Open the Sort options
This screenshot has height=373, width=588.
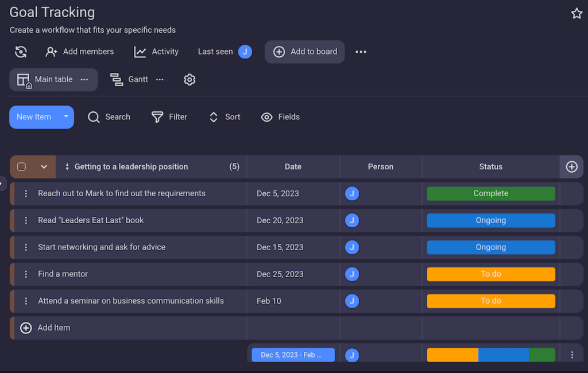pos(225,117)
